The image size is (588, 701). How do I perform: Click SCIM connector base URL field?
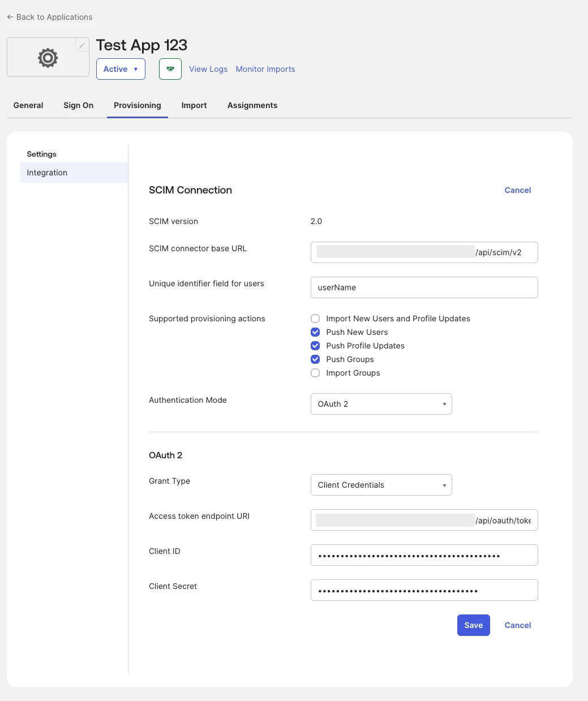(x=424, y=252)
